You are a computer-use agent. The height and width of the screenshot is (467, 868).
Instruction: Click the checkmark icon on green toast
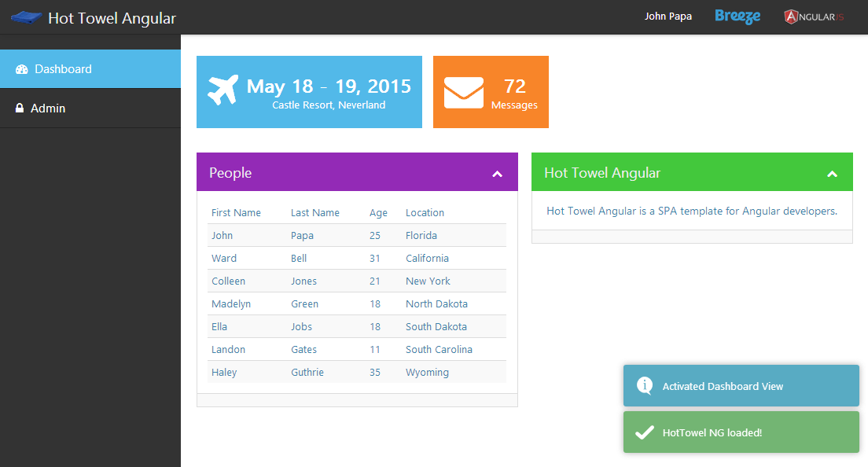pos(645,432)
